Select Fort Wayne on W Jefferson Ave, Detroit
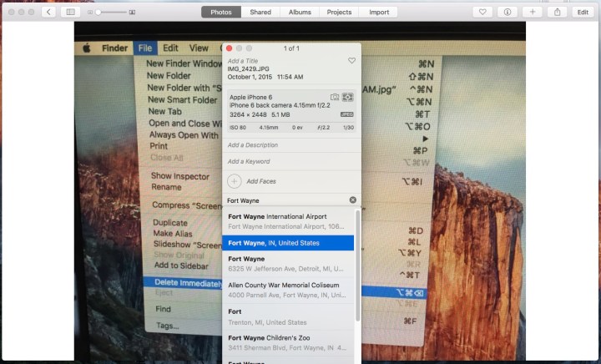 point(288,264)
